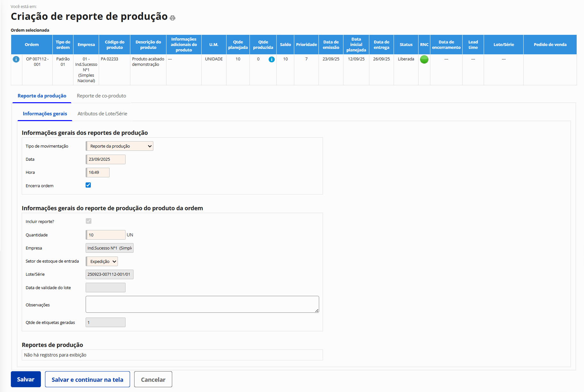The width and height of the screenshot is (584, 392).
Task: Click the Quantidade input field
Action: click(105, 235)
